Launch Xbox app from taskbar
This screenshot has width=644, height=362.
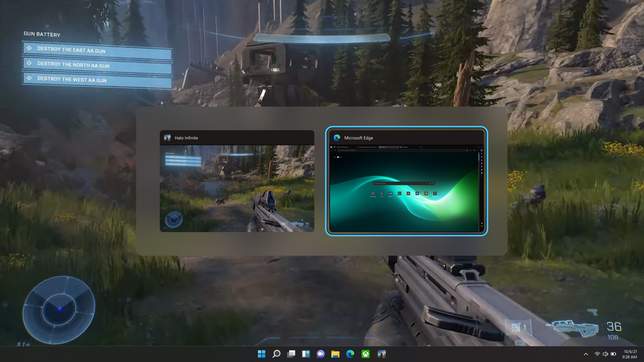365,354
